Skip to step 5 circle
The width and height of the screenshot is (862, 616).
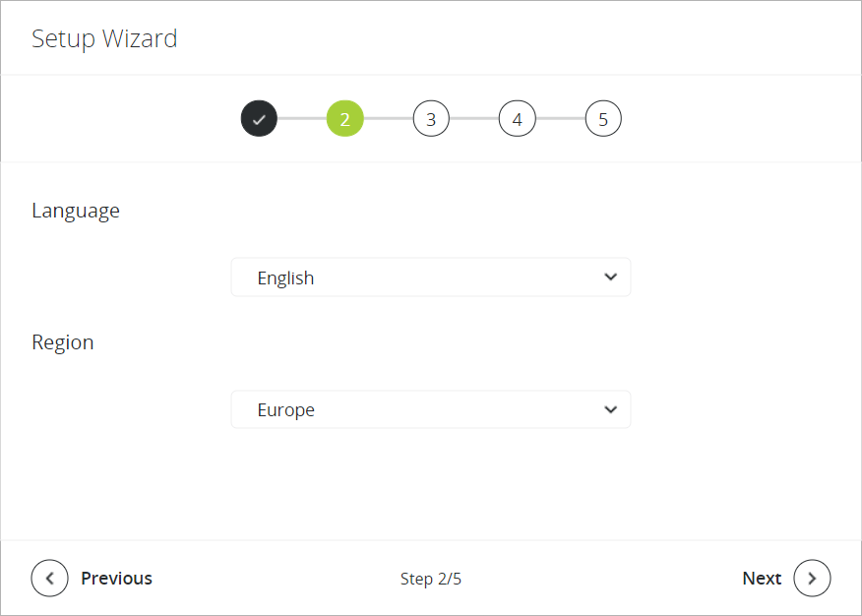603,119
